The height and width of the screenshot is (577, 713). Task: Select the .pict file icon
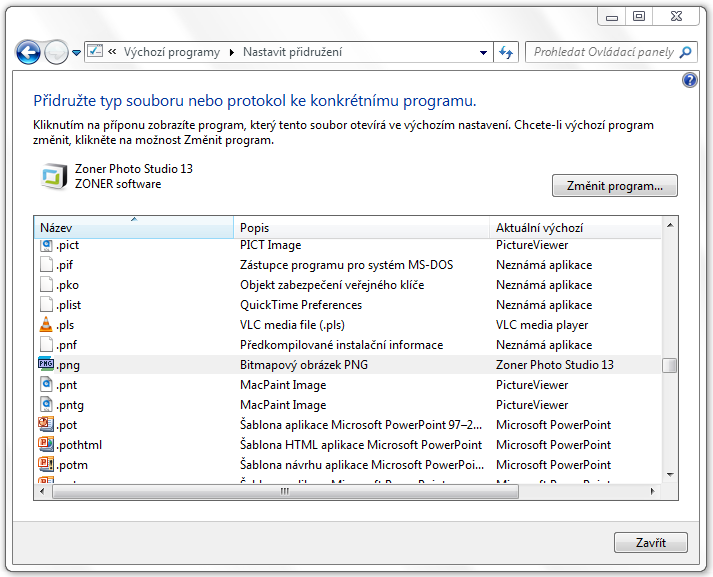pos(46,246)
